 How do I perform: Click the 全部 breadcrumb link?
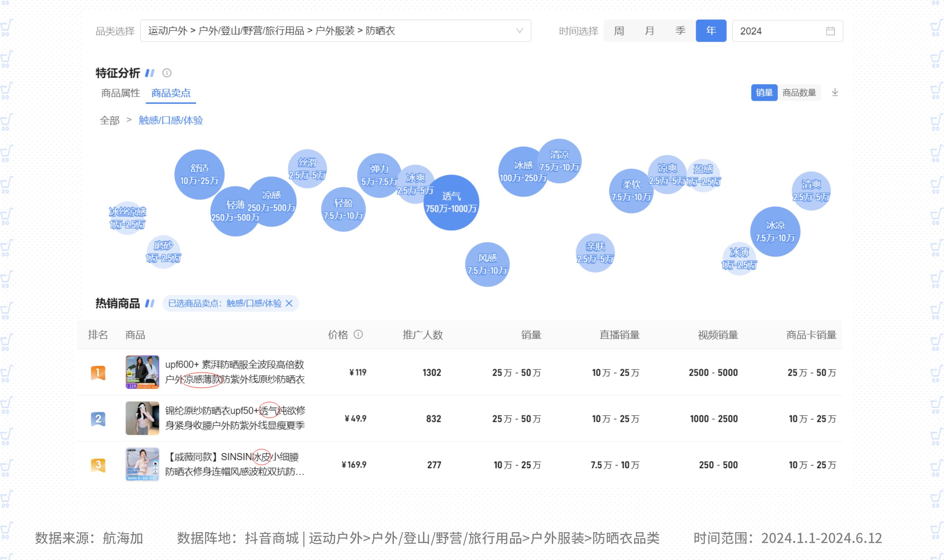109,120
